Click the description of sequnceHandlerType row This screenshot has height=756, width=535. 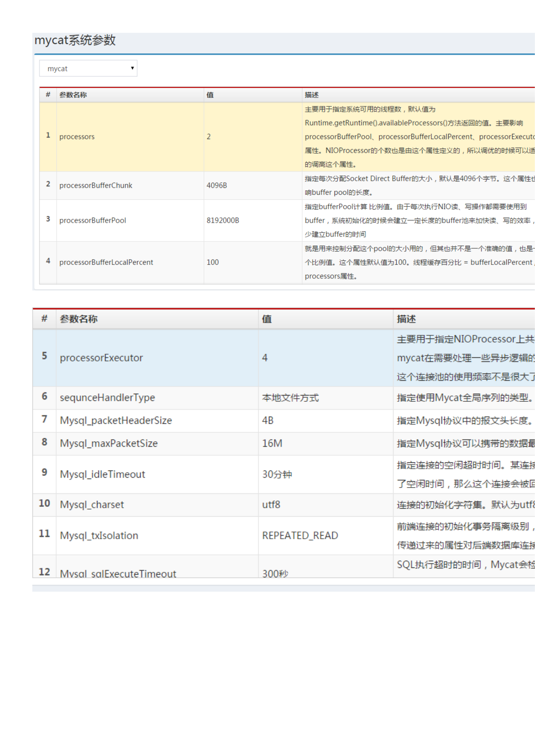click(x=465, y=398)
